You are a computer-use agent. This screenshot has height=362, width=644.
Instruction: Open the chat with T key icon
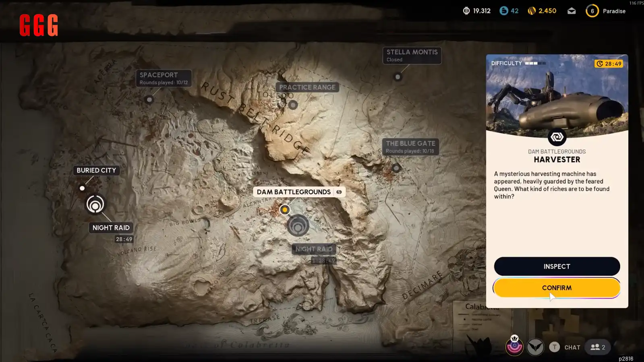[554, 347]
